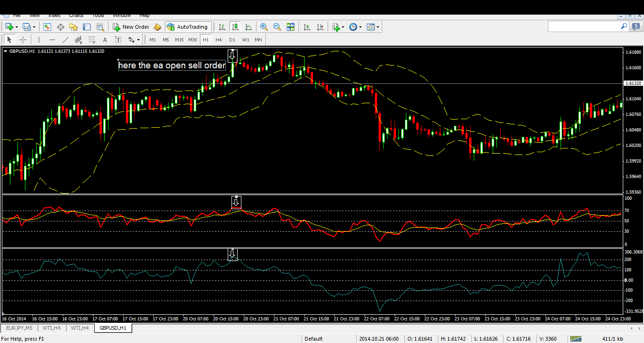Select the Text Label tool
This screenshot has width=644, height=343.
click(118, 40)
